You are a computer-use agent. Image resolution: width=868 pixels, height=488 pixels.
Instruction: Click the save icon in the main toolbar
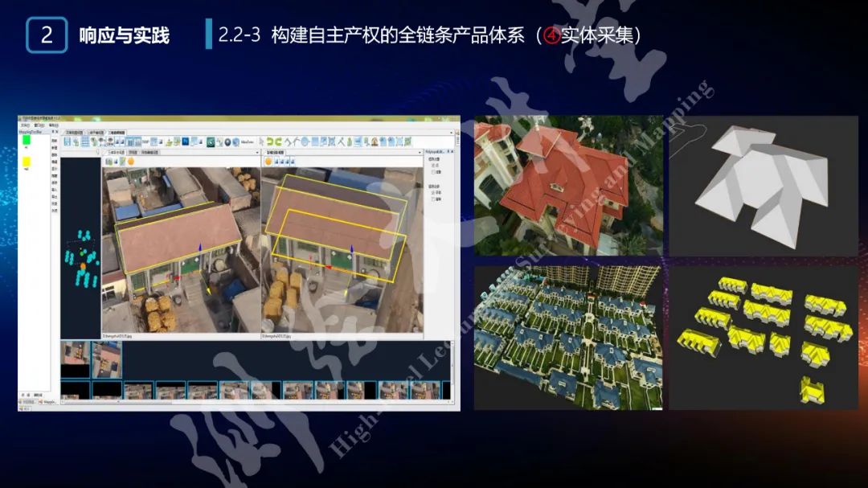click(x=67, y=142)
